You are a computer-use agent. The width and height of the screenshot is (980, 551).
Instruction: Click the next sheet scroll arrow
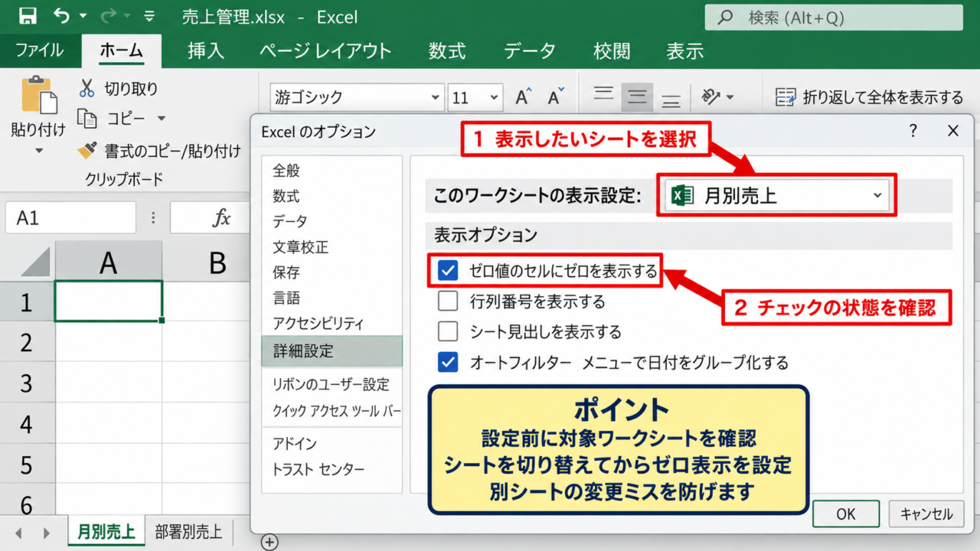tap(46, 533)
